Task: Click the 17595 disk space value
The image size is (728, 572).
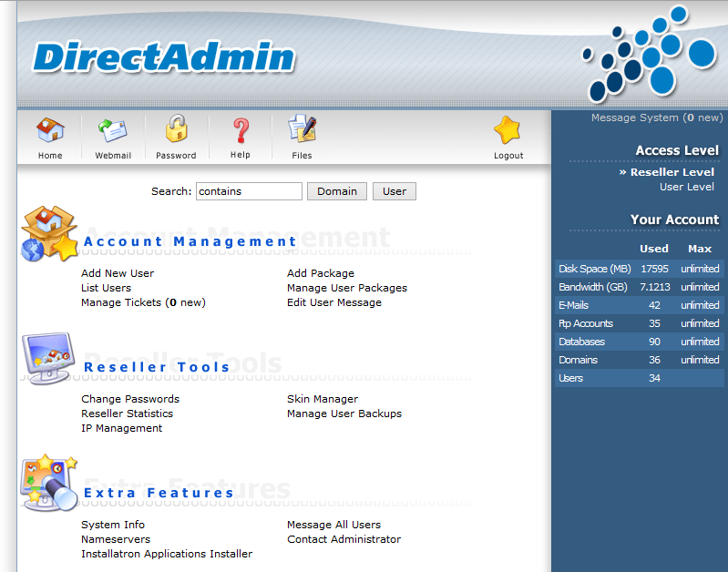Action: pos(654,269)
